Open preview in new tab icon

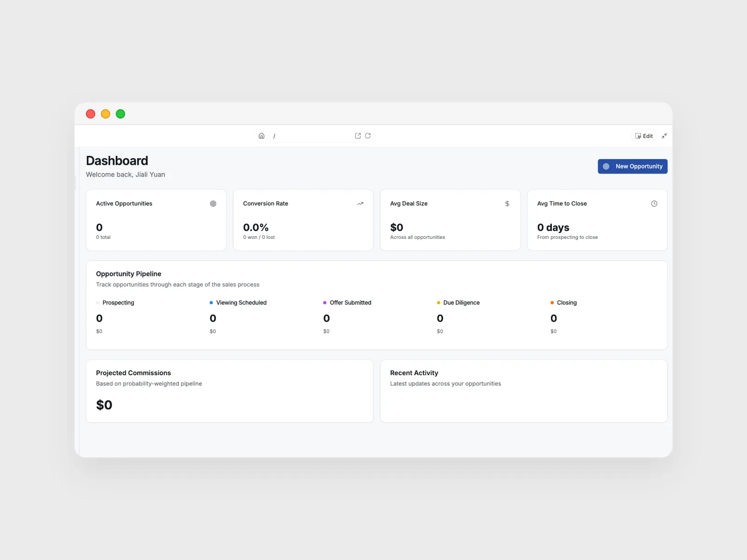click(358, 136)
